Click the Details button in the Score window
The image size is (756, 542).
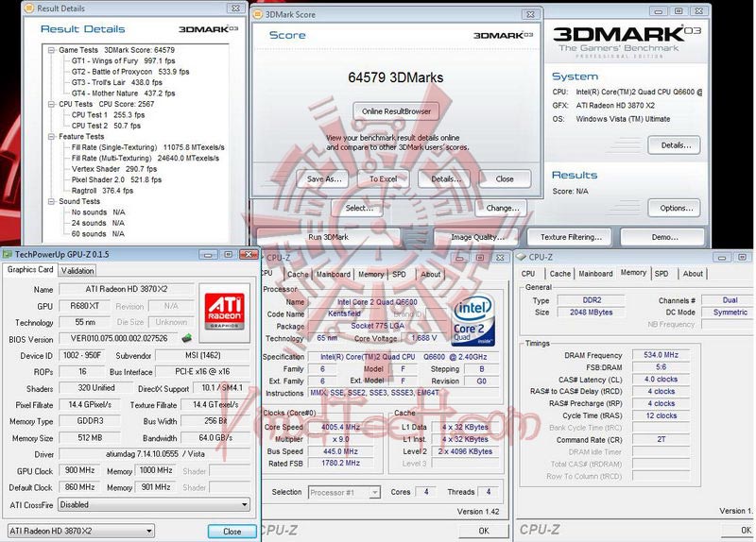tap(445, 178)
